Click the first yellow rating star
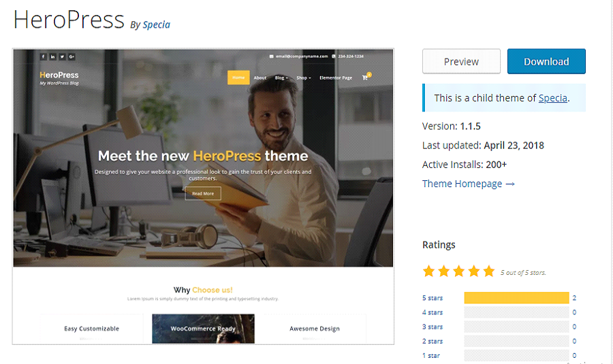Screen dimensions: 613x364 (x=429, y=271)
